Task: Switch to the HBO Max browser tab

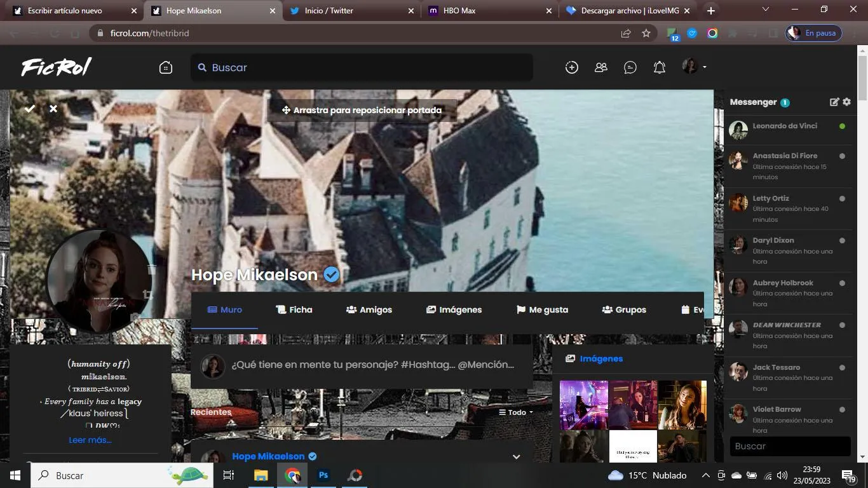Action: [490, 11]
